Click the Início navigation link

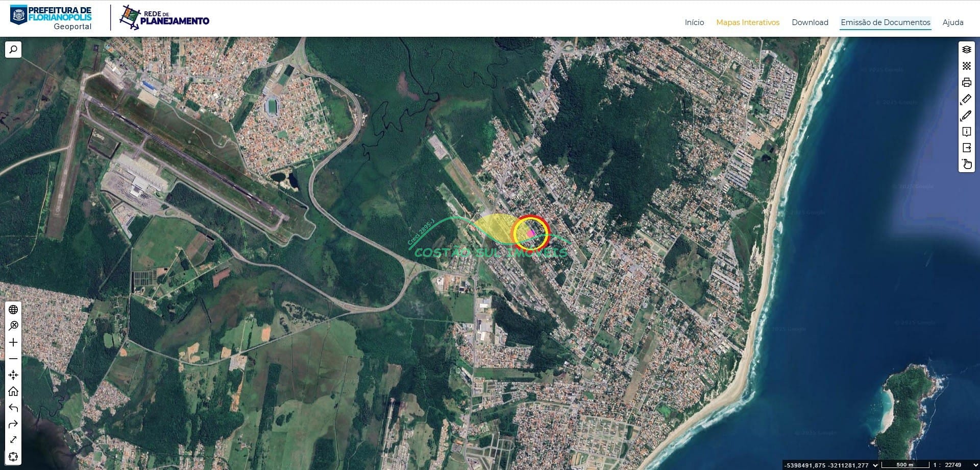(694, 22)
